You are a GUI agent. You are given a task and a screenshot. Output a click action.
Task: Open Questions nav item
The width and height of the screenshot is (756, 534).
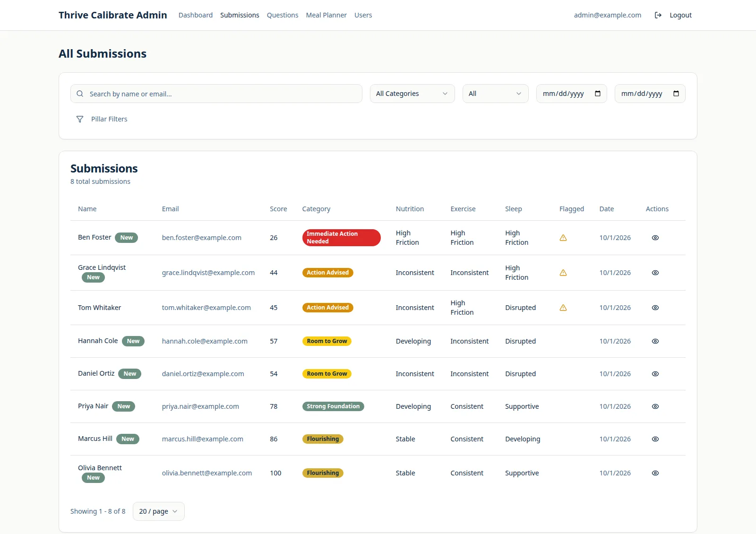(x=283, y=15)
